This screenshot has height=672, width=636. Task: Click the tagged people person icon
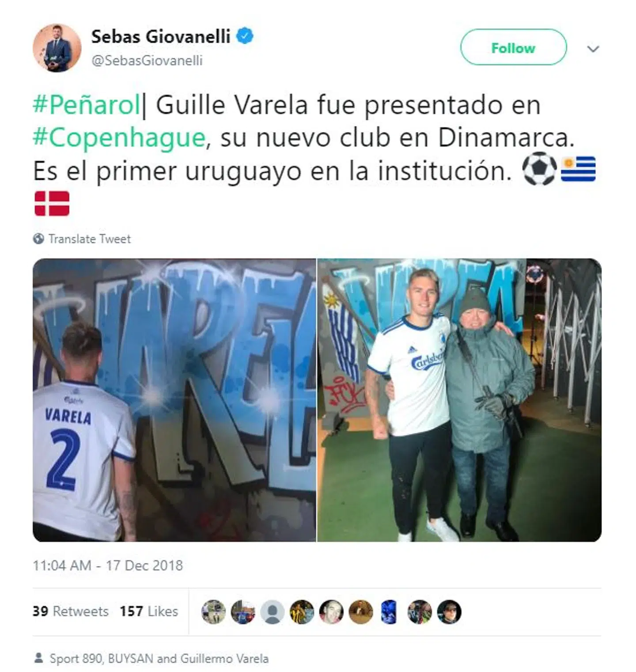tap(39, 658)
